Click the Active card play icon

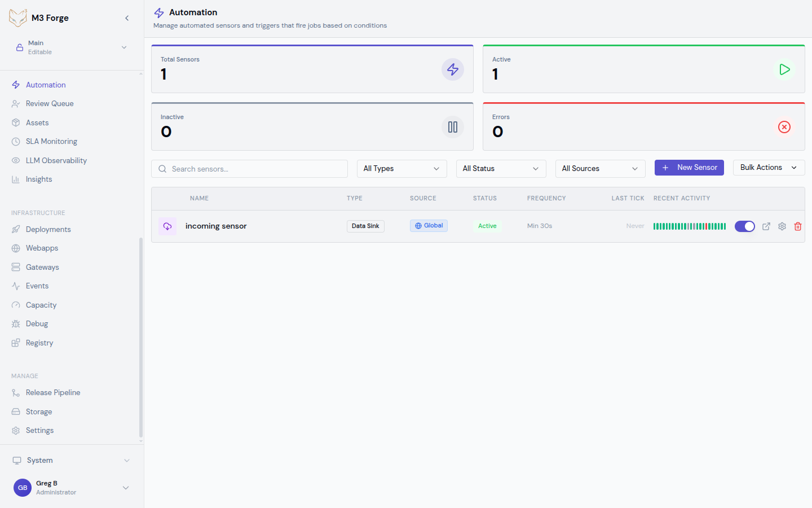coord(784,69)
